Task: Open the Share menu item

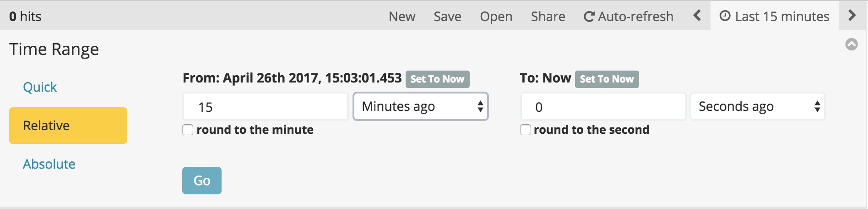Action: pos(548,16)
